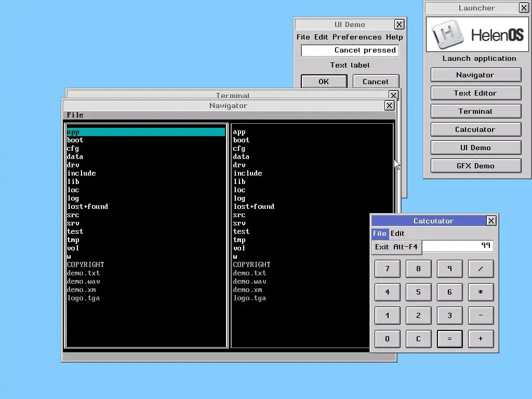Select 'demo.wav' in right Navigator panel

[x=301, y=281]
